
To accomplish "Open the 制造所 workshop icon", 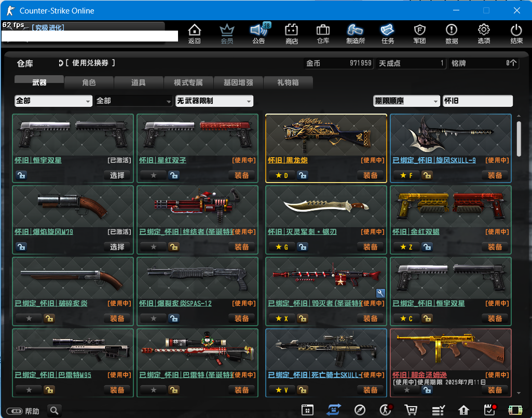I will pyautogui.click(x=355, y=34).
